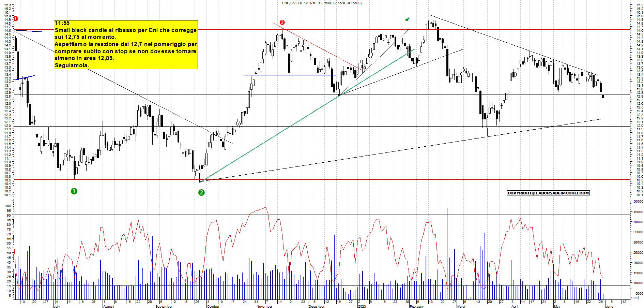Click the 50000 volume axis label
The image size is (644, 308).
click(x=638, y=202)
